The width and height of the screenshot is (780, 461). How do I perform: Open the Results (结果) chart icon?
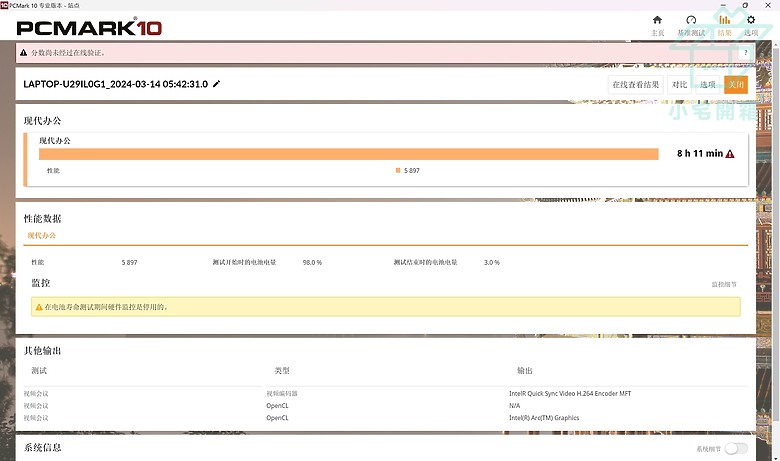click(724, 20)
